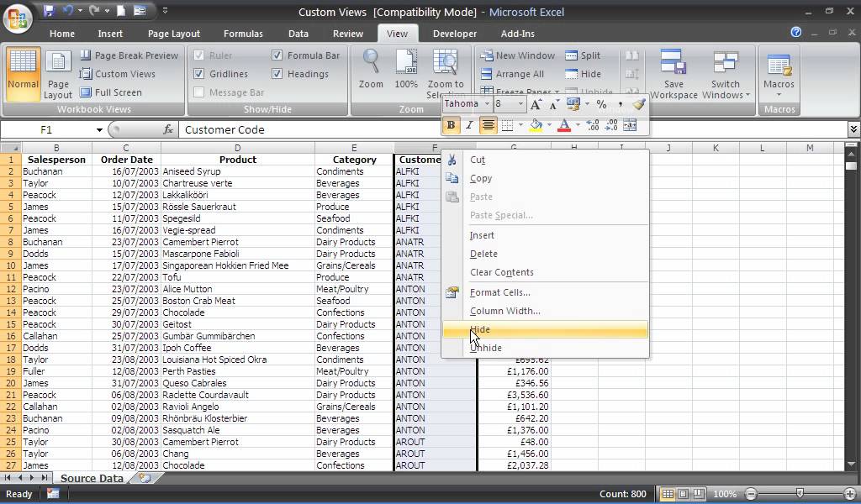
Task: Uncheck the Gridlines checkbox
Action: pyautogui.click(x=199, y=73)
